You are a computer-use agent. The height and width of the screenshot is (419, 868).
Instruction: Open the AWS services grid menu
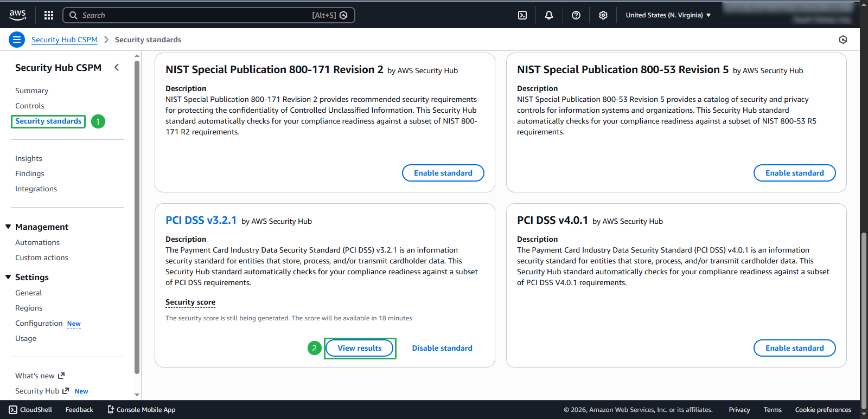(49, 15)
